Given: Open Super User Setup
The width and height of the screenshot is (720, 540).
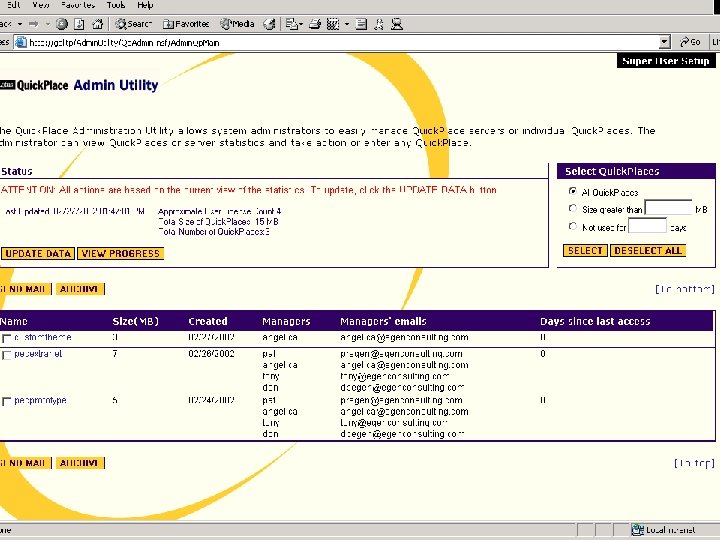Looking at the screenshot, I should (666, 61).
